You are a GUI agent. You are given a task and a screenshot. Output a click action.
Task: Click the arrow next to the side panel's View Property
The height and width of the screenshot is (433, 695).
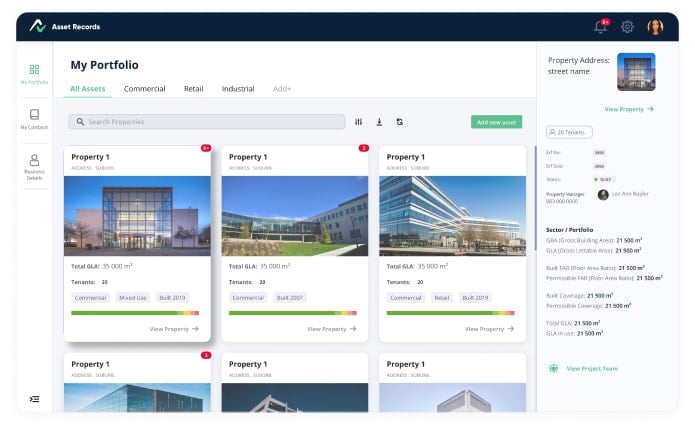(x=650, y=109)
